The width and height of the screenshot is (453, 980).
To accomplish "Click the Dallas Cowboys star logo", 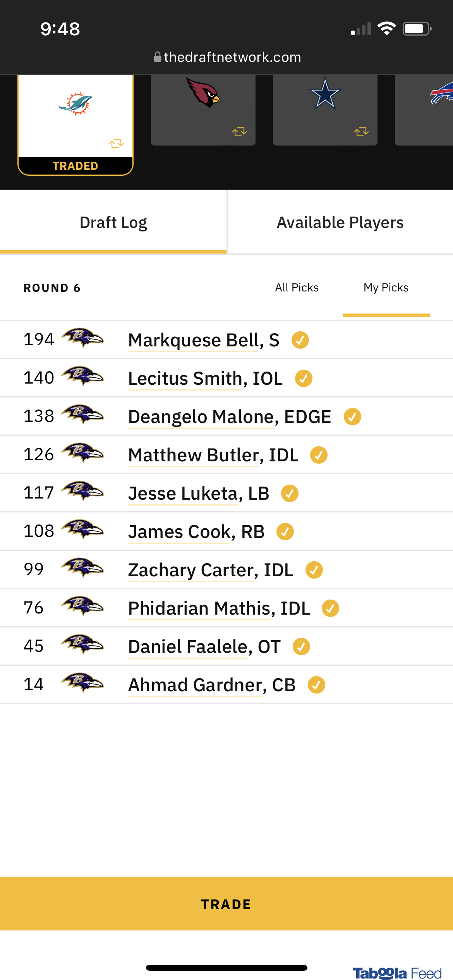I will (x=325, y=93).
